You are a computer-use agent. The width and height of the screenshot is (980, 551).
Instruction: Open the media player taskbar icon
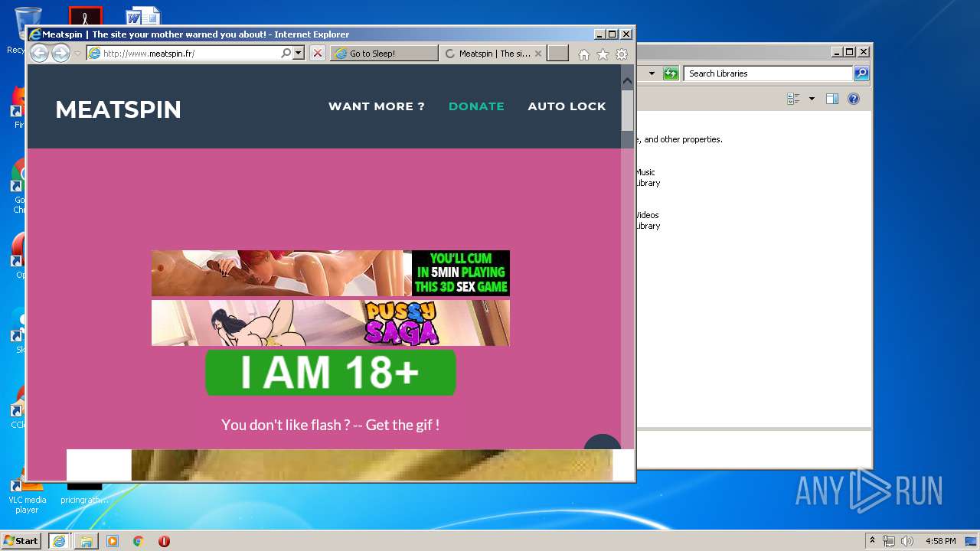click(x=113, y=541)
